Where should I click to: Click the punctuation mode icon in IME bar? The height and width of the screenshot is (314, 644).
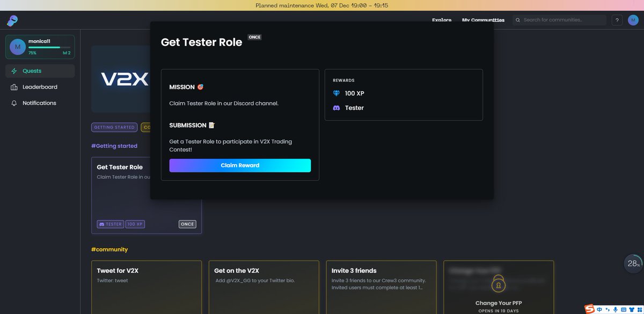[x=607, y=310]
